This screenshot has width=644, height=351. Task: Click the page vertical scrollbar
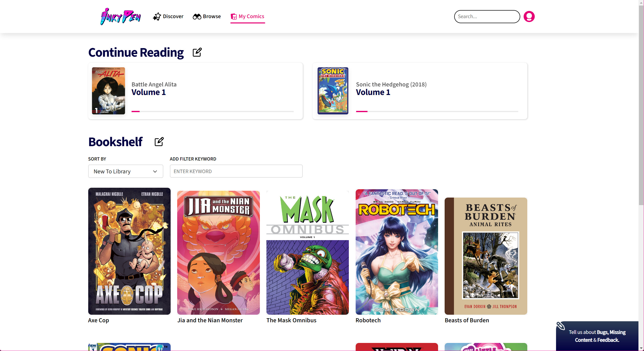(x=641, y=105)
